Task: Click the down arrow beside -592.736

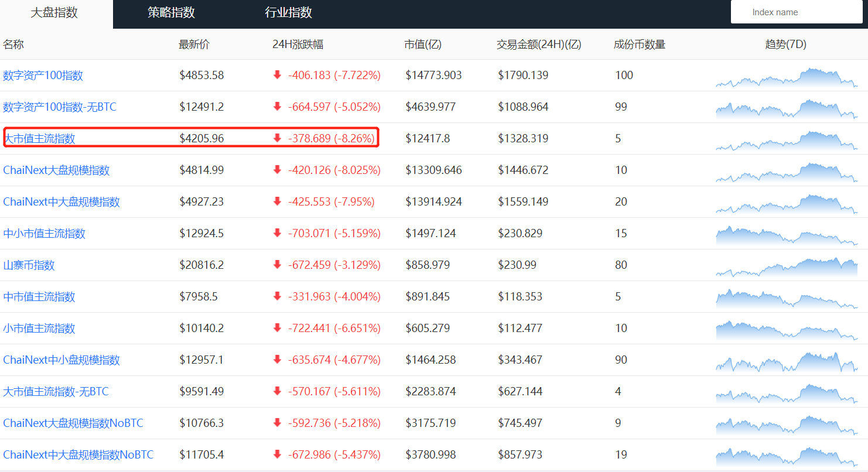Action: tap(278, 423)
